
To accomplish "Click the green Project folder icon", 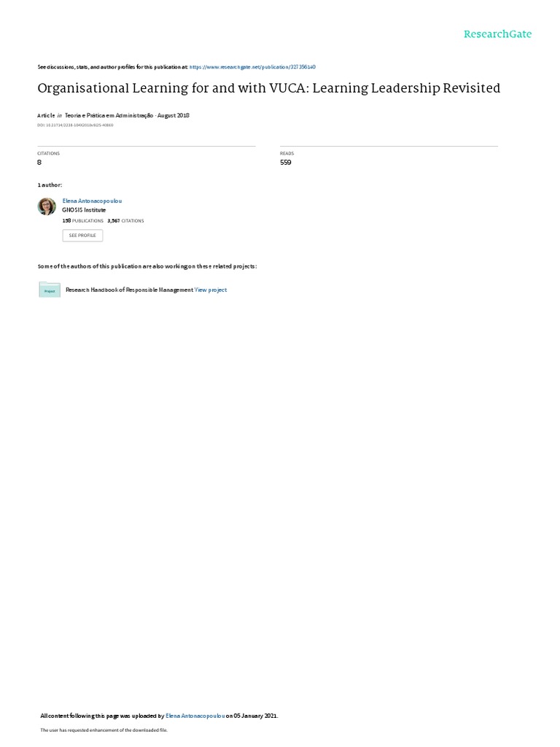I will [x=50, y=290].
